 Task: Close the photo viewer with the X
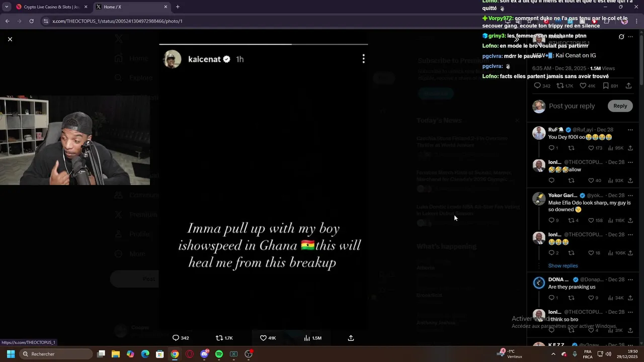coord(10,39)
